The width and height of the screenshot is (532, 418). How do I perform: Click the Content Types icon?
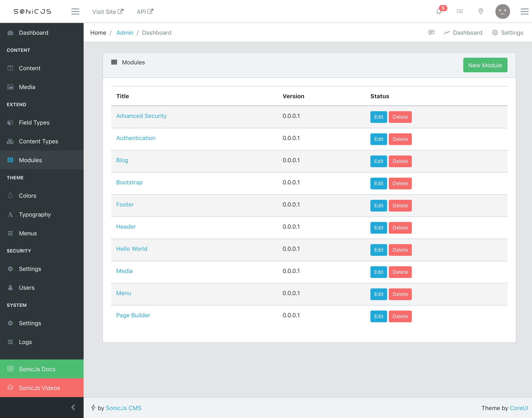coord(10,141)
